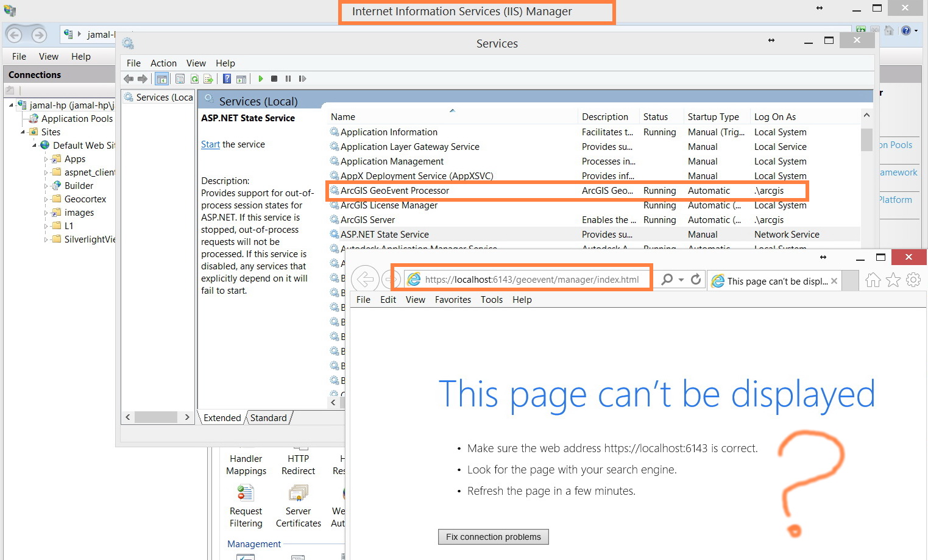Screen dimensions: 928x560
Task: Click the browser refresh icon in address bar
Action: point(696,279)
